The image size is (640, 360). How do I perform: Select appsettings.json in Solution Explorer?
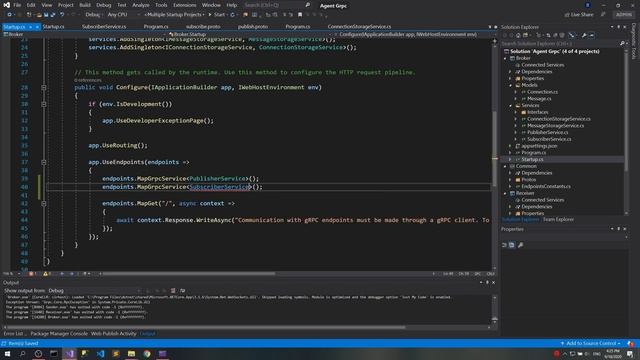click(x=539, y=146)
